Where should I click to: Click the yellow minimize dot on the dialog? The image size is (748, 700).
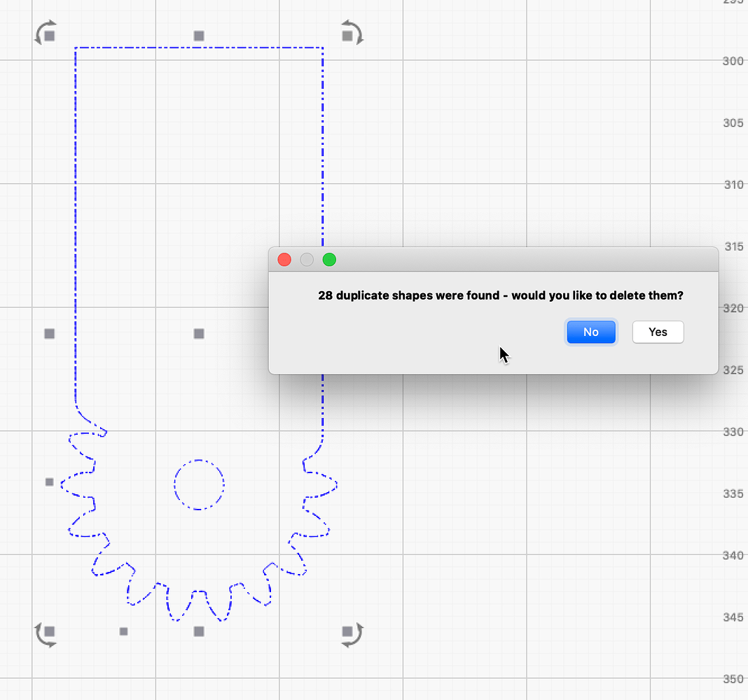tap(307, 260)
